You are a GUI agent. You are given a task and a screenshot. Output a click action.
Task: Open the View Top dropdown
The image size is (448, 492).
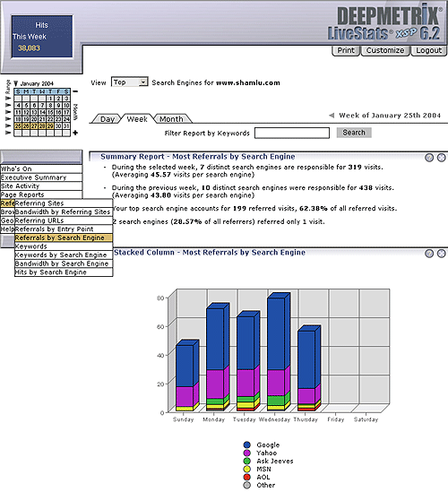(x=129, y=82)
